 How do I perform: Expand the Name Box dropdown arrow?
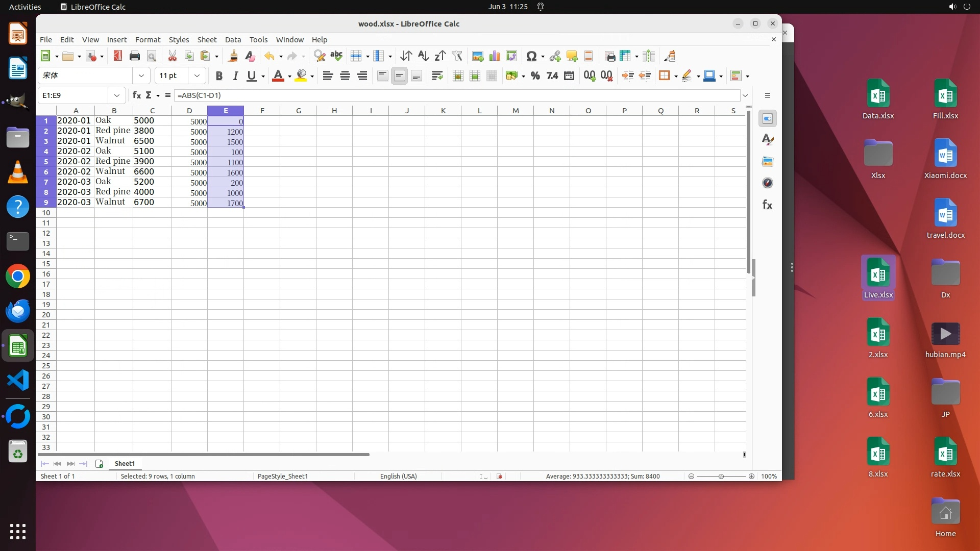pyautogui.click(x=117, y=95)
